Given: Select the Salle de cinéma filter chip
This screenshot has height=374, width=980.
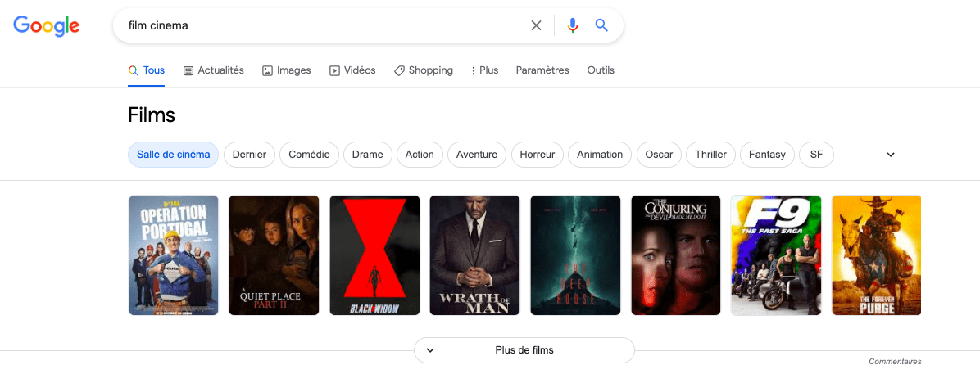Looking at the screenshot, I should click(x=173, y=155).
